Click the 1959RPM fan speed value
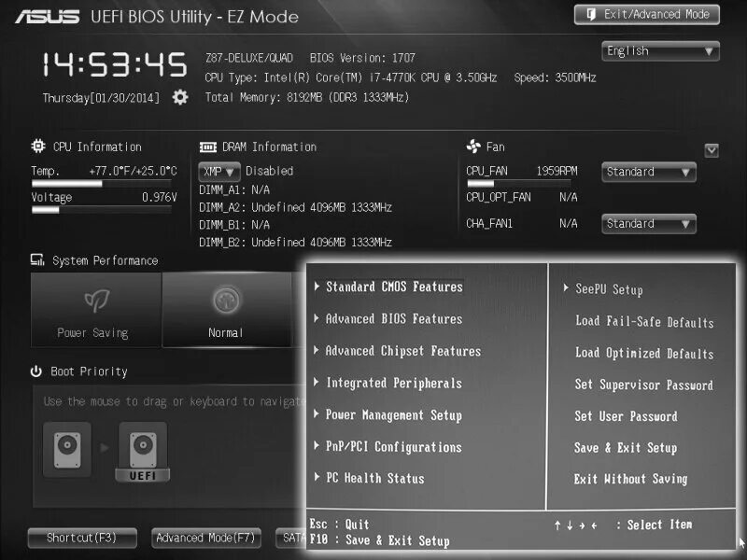The height and width of the screenshot is (560, 747). click(557, 171)
